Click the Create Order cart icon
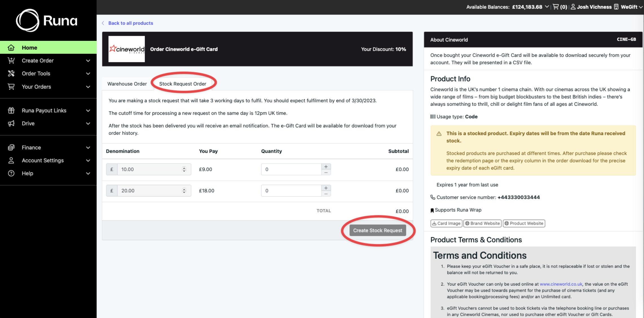 click(11, 61)
